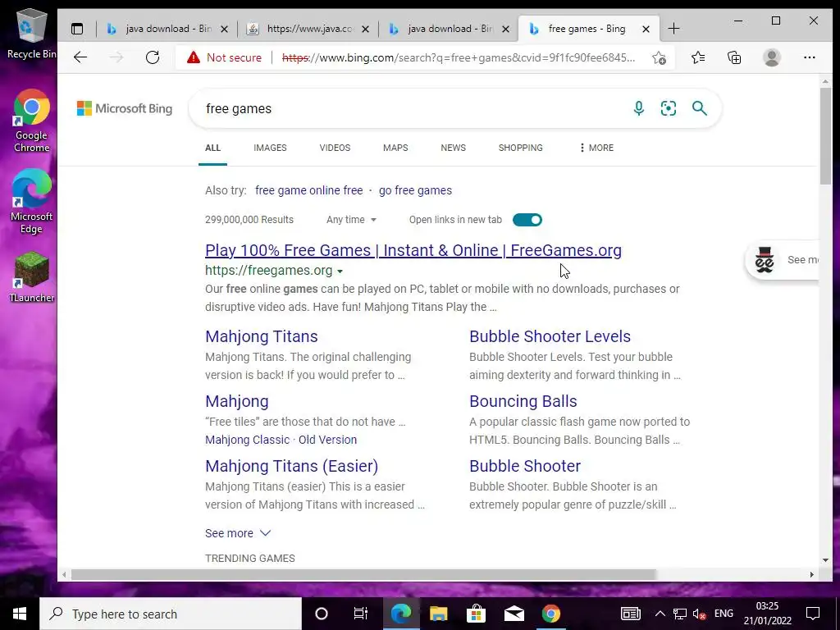Show hidden system tray icons
Image resolution: width=840 pixels, height=630 pixels.
[x=660, y=614]
